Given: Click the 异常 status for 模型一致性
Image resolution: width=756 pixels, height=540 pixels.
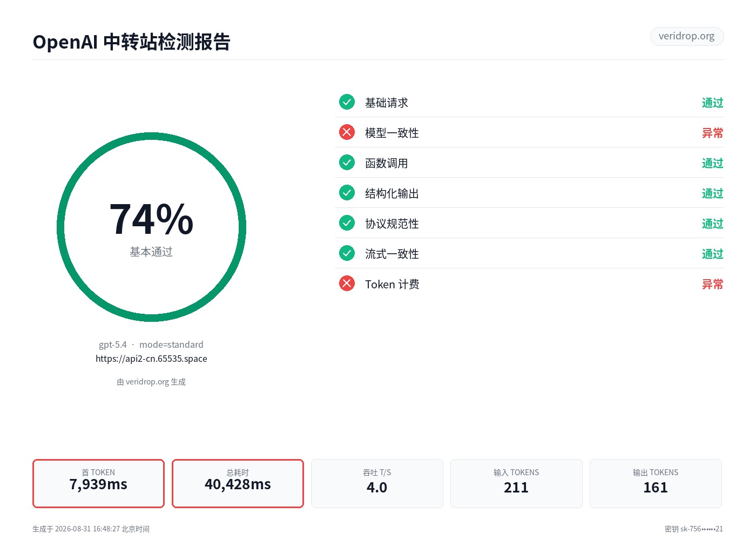Looking at the screenshot, I should 712,133.
